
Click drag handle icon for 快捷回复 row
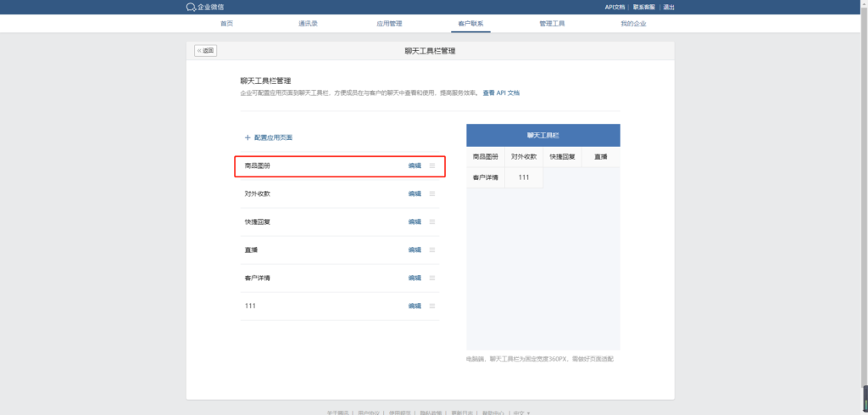click(432, 222)
